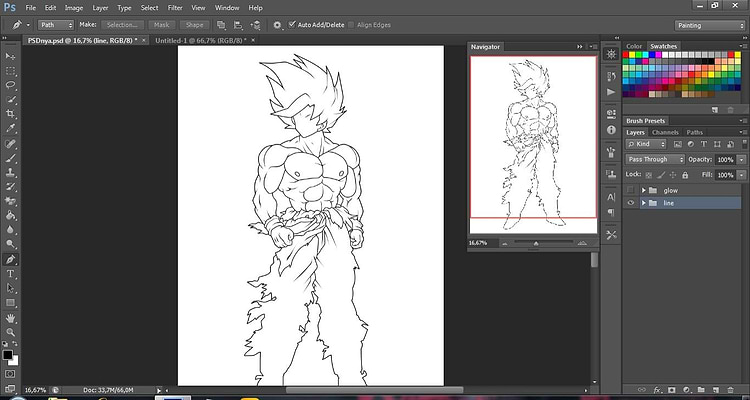Viewport: 750px width, 400px height.
Task: Expand the line layer group
Action: pyautogui.click(x=644, y=203)
